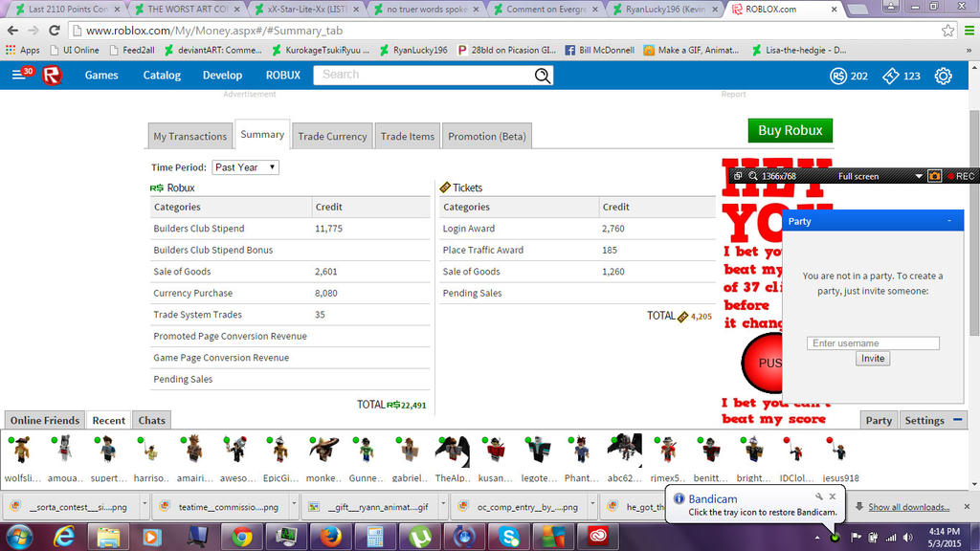Click the Report ad link
980x551 pixels.
click(733, 95)
